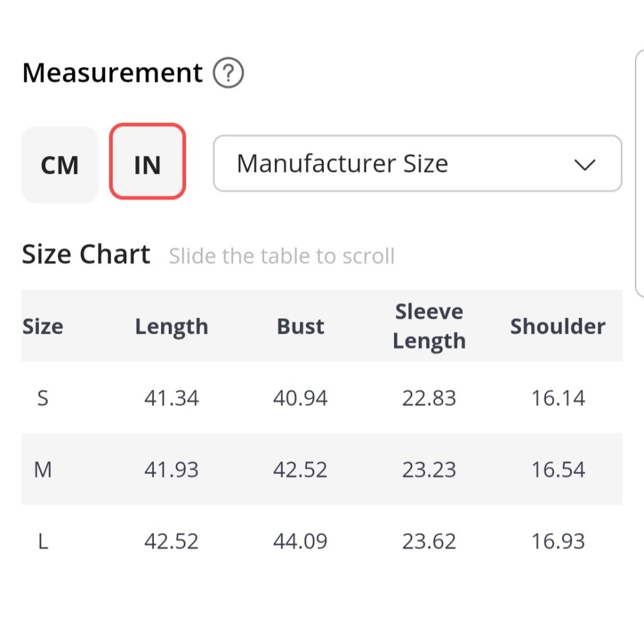
Task: Click the right-edge scrollbar handle
Action: (x=639, y=174)
